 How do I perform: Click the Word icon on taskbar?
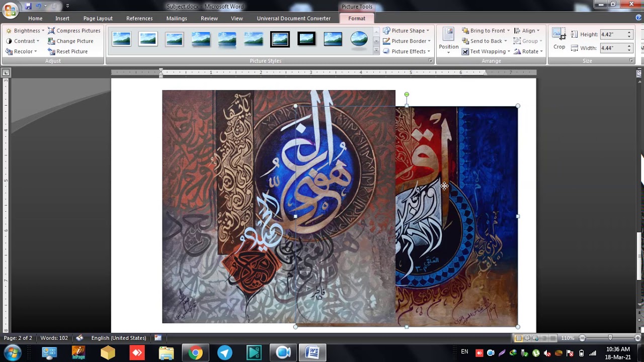click(312, 353)
